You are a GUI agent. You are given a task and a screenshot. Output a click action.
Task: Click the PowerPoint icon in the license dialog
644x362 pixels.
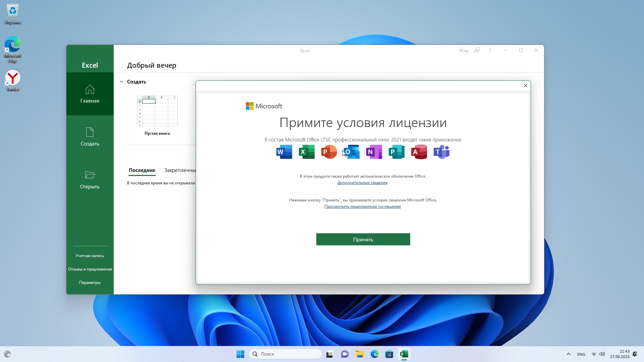329,152
